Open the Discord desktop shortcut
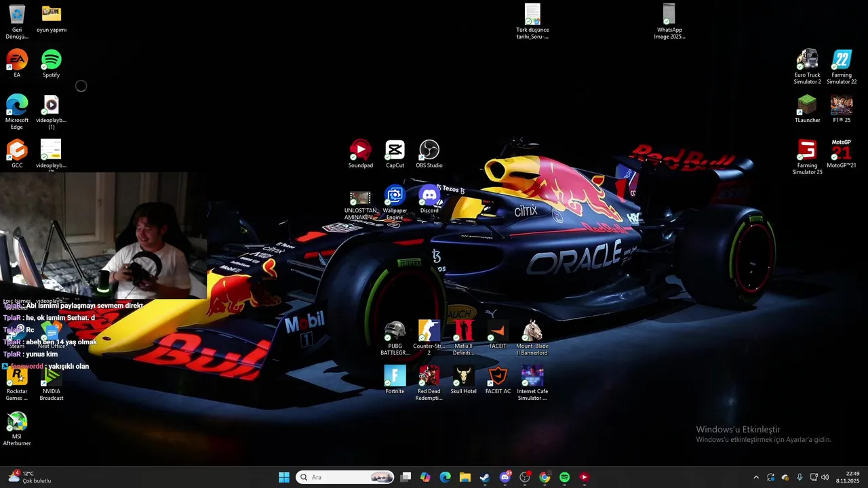Screen dimensions: 868x488 [x=429, y=199]
